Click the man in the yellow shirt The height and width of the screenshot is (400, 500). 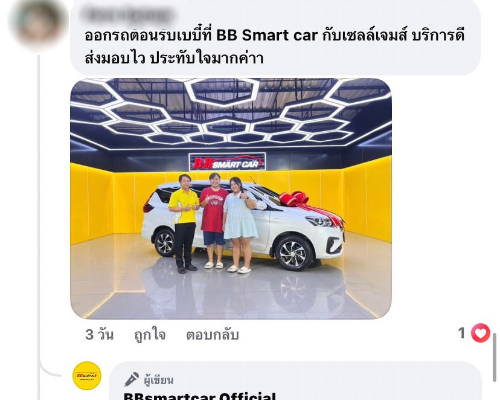click(x=184, y=223)
